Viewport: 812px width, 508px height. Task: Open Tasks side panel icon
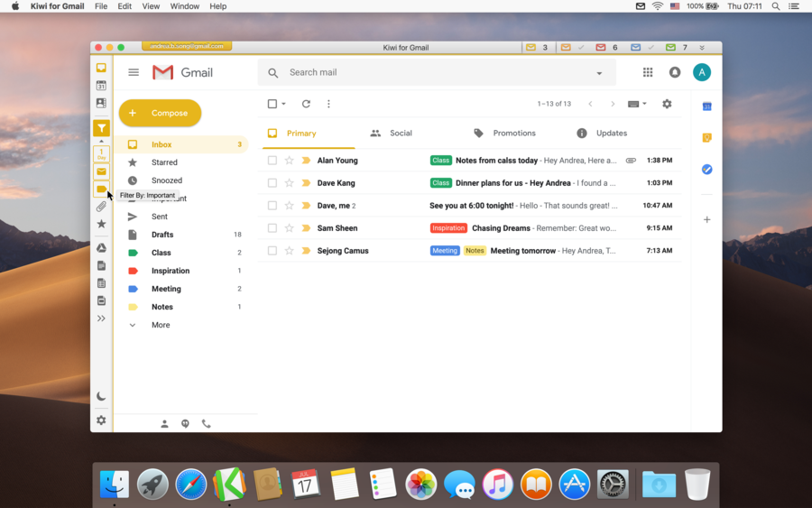(706, 170)
